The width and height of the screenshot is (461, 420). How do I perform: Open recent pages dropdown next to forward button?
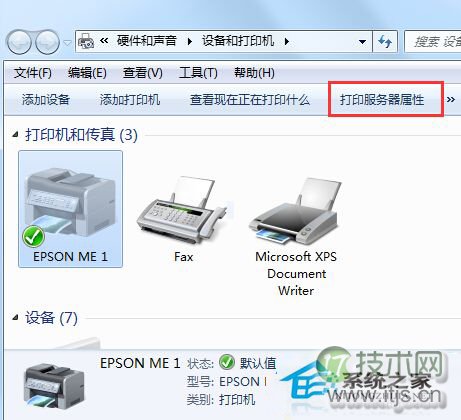coord(68,43)
